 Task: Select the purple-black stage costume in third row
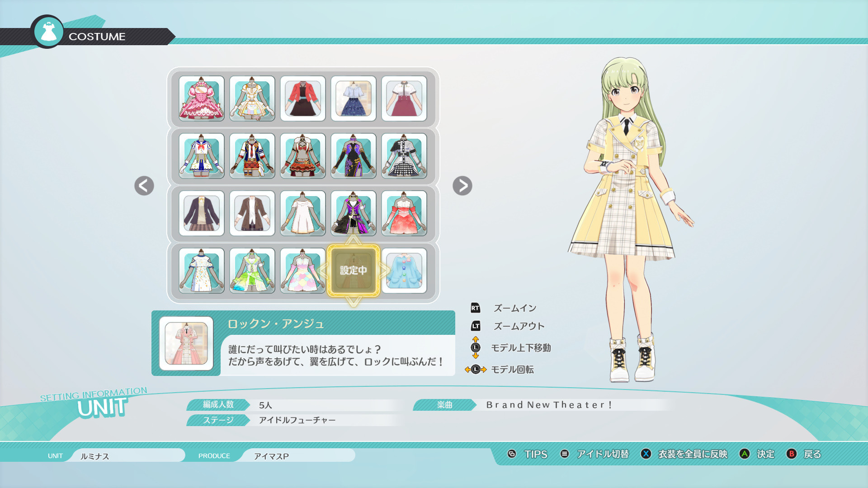point(354,213)
